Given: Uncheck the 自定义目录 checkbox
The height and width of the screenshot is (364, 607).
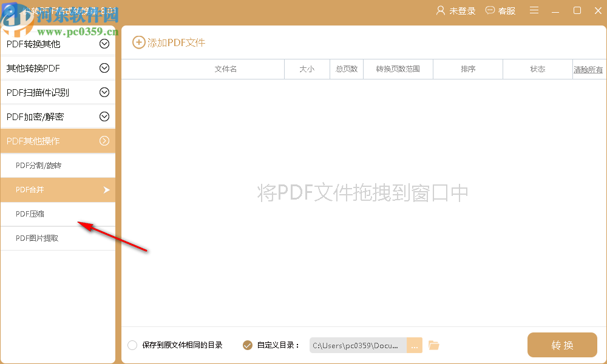Looking at the screenshot, I should click(x=247, y=345).
